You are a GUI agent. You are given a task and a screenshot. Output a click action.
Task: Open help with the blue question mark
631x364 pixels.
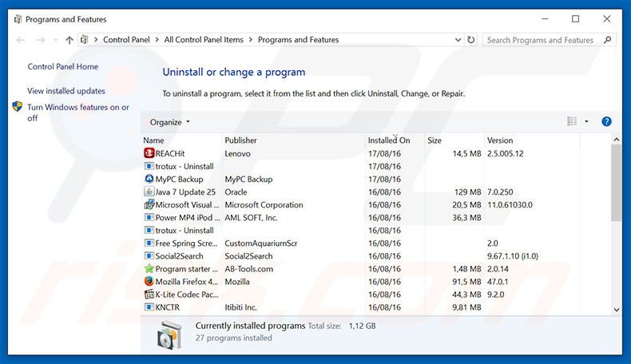coord(606,121)
